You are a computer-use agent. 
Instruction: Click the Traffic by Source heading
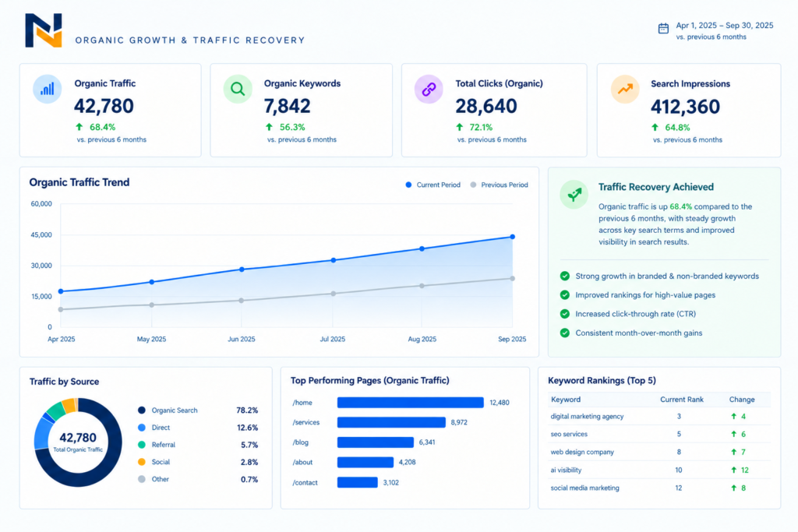click(64, 382)
